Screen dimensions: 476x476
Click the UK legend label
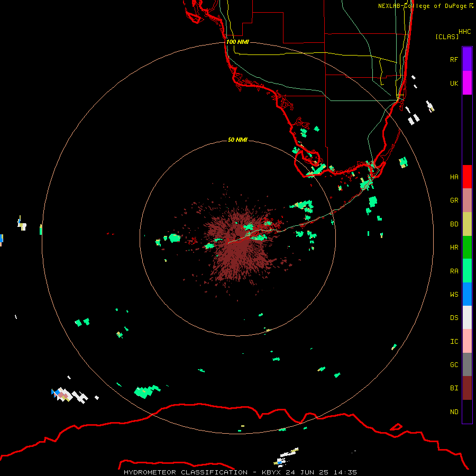tap(454, 83)
